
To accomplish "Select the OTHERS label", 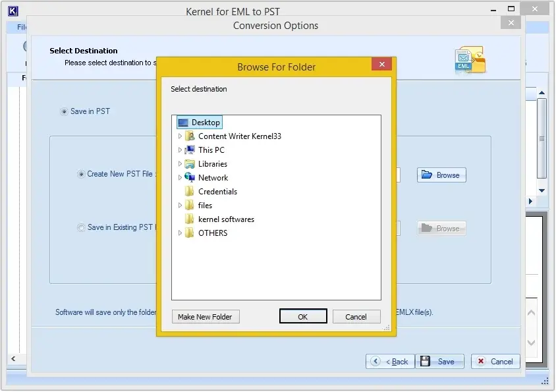I will pyautogui.click(x=213, y=233).
